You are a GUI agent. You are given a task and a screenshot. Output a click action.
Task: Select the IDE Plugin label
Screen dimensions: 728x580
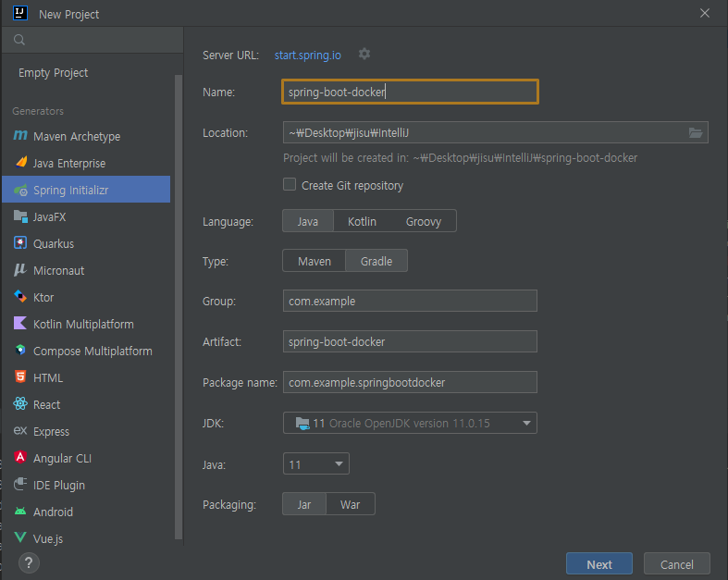[x=59, y=486]
